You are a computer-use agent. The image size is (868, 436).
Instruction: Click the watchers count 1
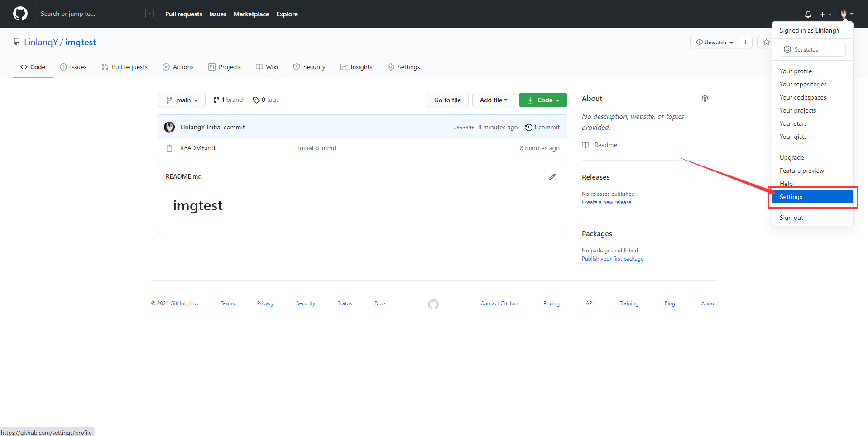(x=745, y=42)
